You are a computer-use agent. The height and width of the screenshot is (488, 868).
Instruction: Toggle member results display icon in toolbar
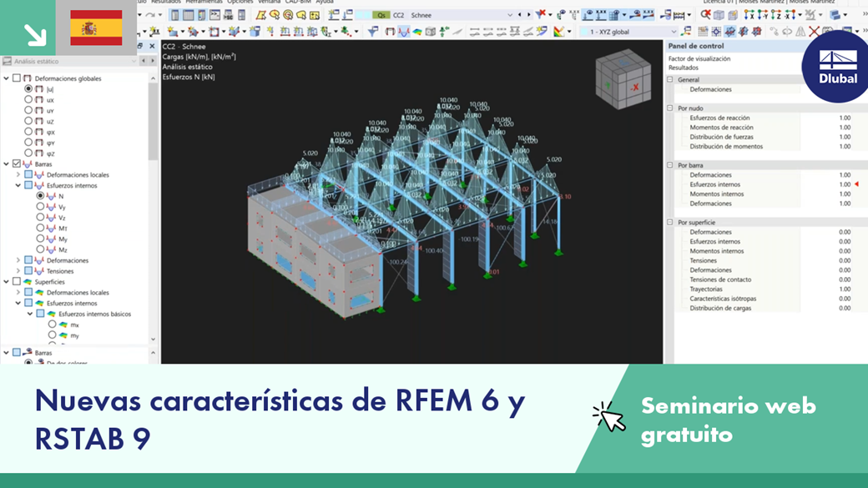[x=404, y=32]
